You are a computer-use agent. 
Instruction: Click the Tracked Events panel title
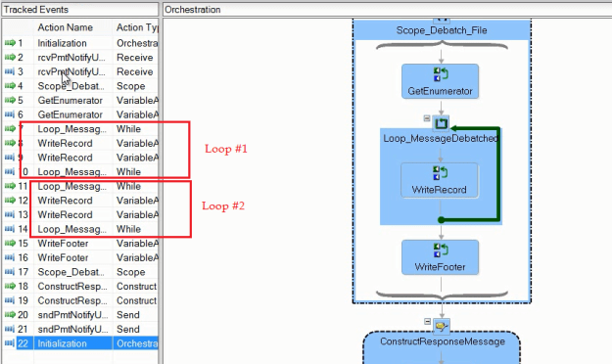[35, 10]
